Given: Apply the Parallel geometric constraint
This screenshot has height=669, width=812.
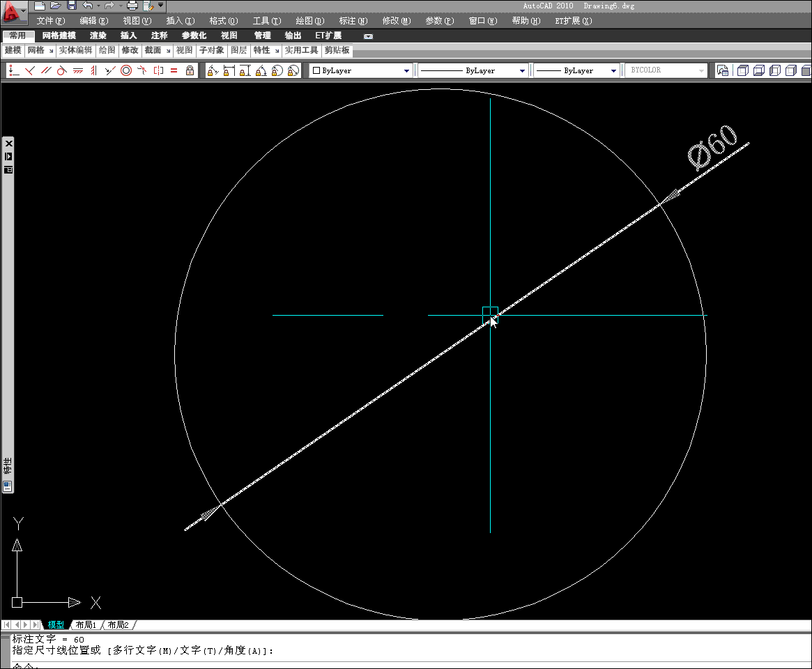Looking at the screenshot, I should pos(46,70).
